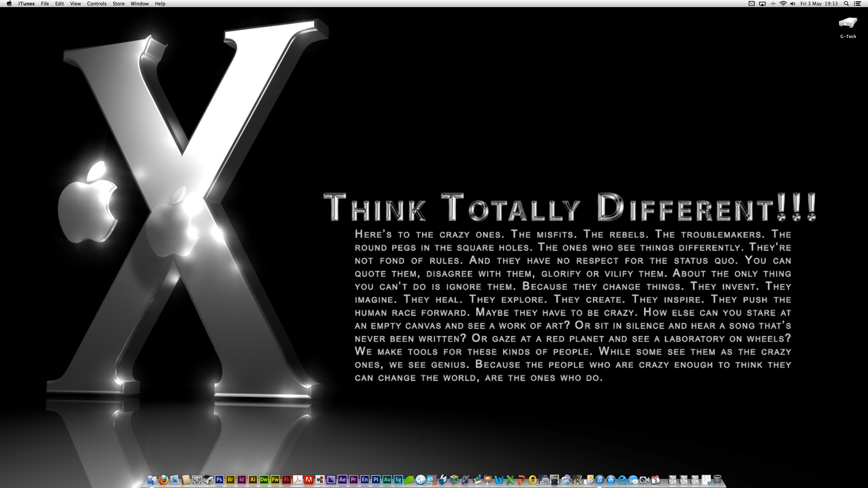
Task: Open Keynote podium icon in Dock
Action: [488, 480]
